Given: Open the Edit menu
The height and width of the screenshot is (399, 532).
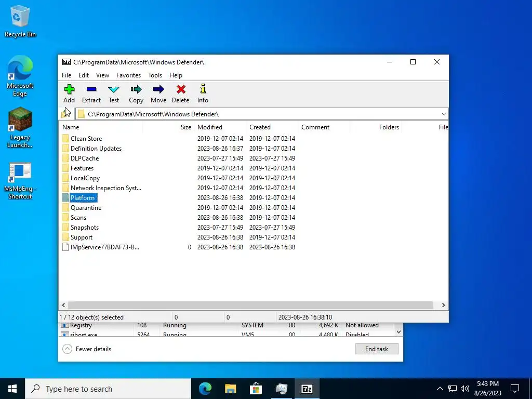Looking at the screenshot, I should pos(84,75).
